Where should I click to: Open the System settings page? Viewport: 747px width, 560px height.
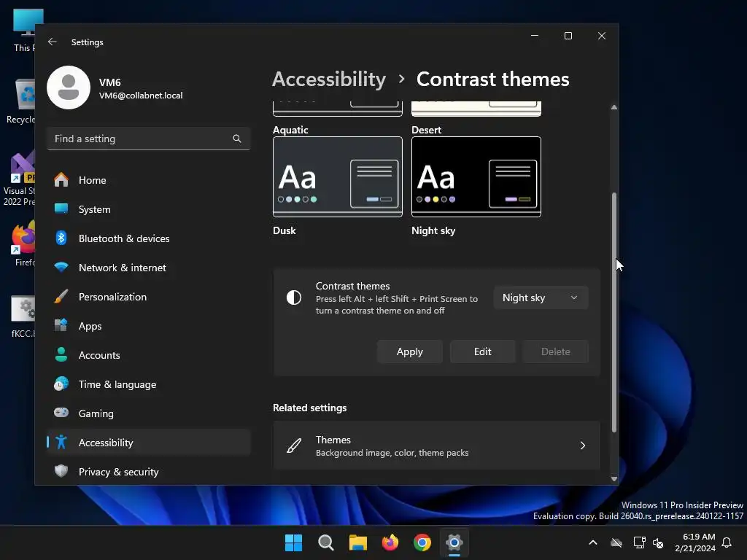(x=149, y=209)
